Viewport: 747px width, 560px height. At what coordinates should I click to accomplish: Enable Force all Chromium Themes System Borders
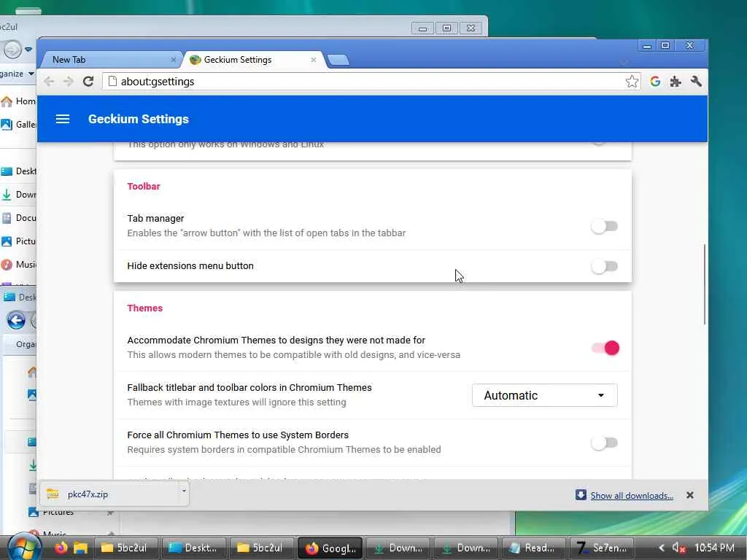click(x=605, y=443)
